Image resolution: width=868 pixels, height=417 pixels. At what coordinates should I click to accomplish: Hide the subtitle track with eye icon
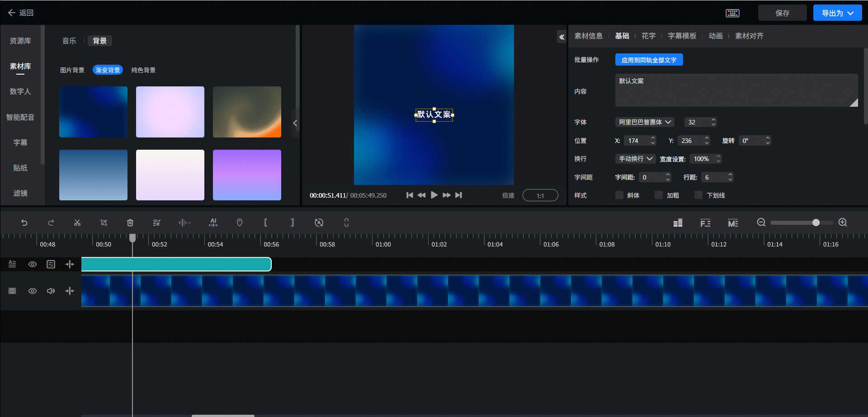(33, 264)
